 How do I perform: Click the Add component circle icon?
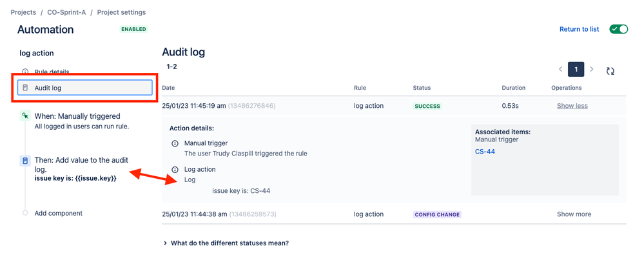point(25,213)
